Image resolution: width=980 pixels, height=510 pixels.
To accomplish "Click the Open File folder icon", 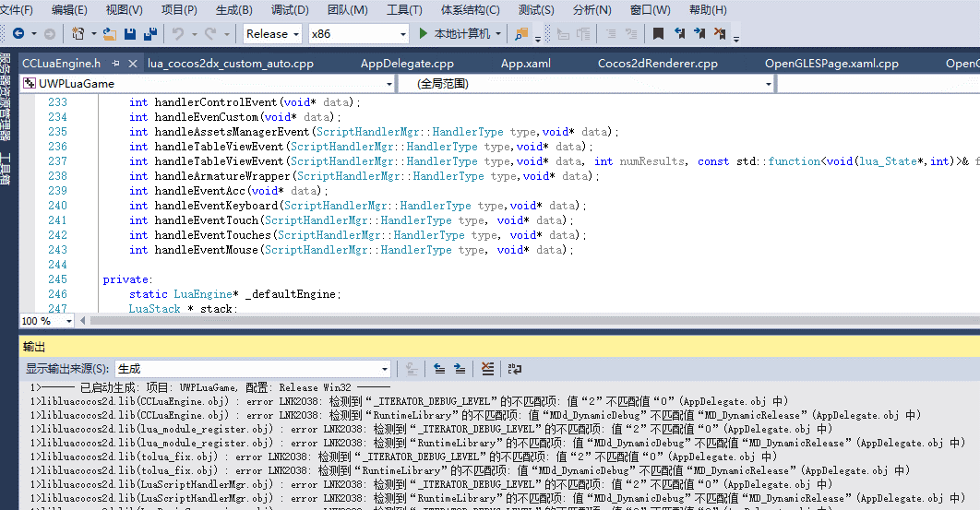I will point(109,34).
